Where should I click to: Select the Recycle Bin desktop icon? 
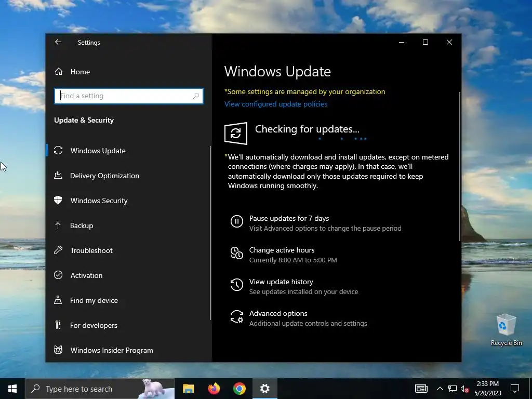pyautogui.click(x=506, y=330)
